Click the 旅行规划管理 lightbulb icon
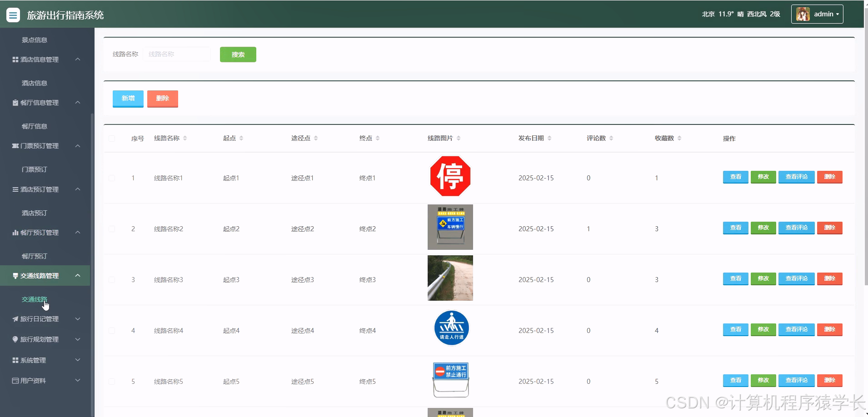The width and height of the screenshot is (868, 417). tap(15, 339)
